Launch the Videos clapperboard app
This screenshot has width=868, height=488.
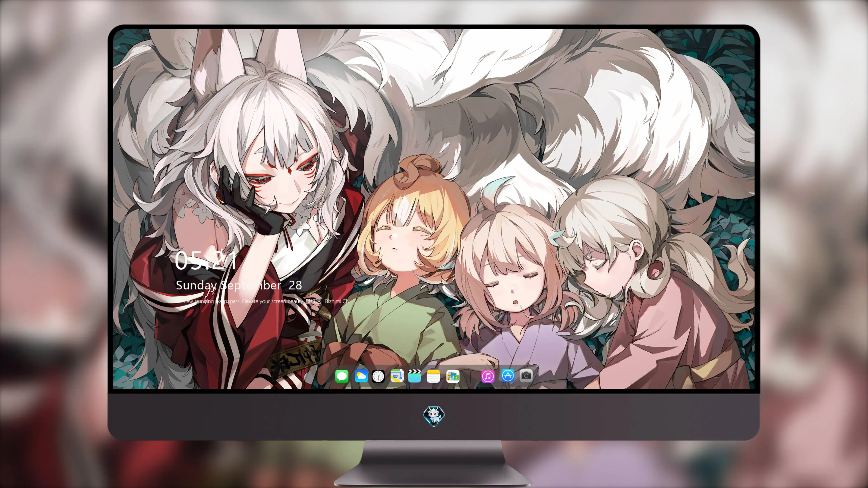[x=415, y=376]
